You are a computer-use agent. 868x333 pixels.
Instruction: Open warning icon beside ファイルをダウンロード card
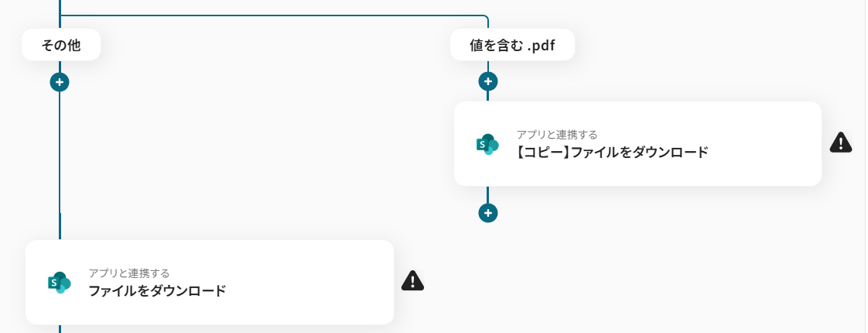click(x=412, y=280)
